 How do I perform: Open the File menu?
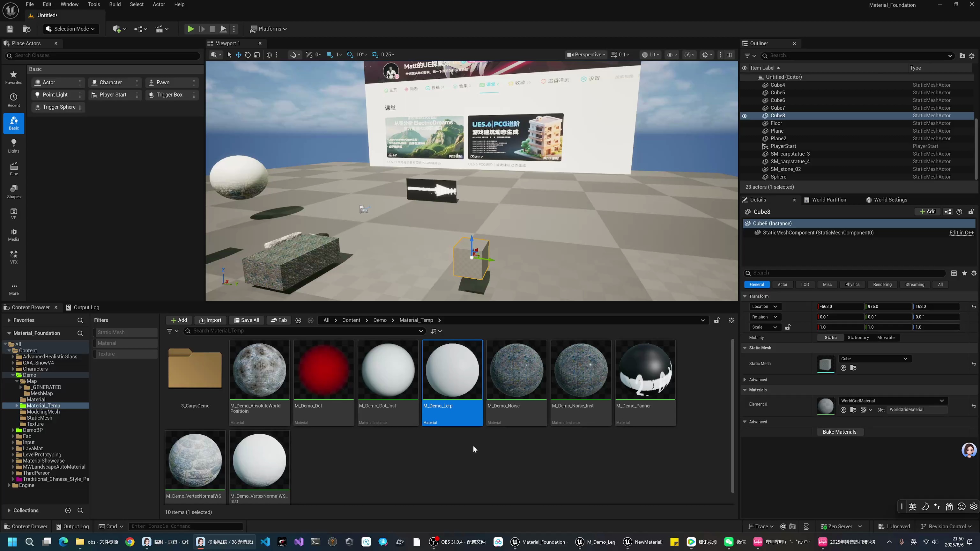pos(30,4)
